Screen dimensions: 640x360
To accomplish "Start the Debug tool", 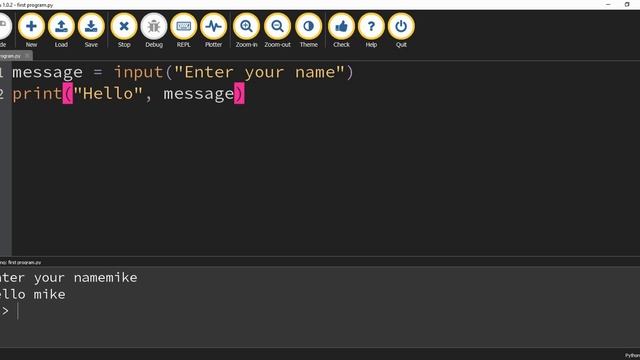I will click(x=154, y=31).
